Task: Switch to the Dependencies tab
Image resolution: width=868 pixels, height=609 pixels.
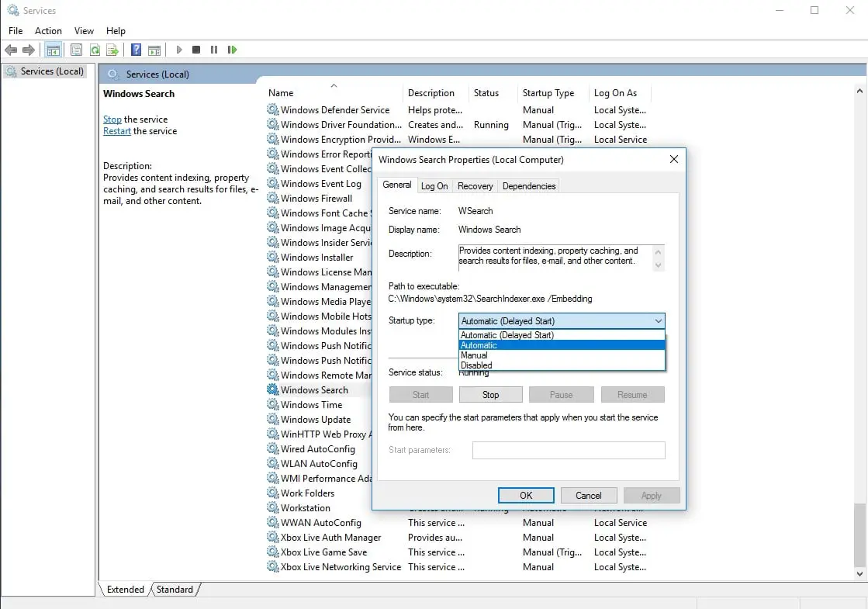Action: pyautogui.click(x=529, y=186)
